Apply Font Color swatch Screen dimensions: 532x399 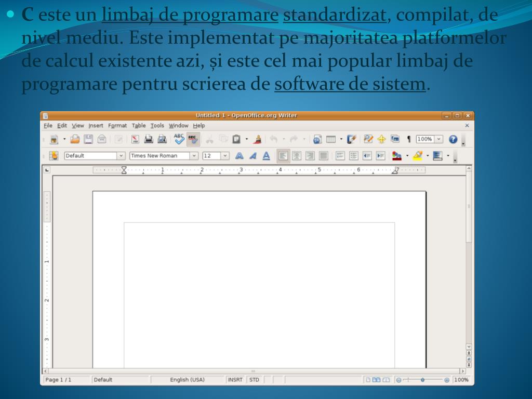pos(396,156)
